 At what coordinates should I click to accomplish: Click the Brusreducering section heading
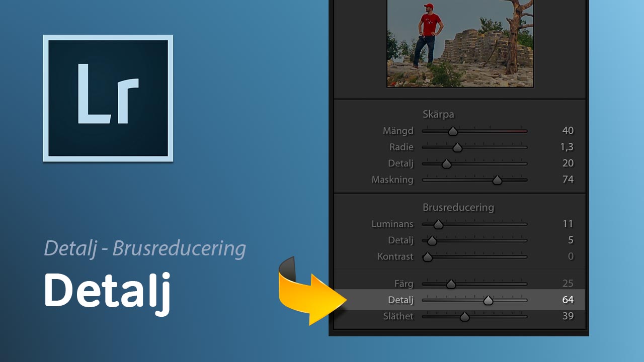pos(458,207)
